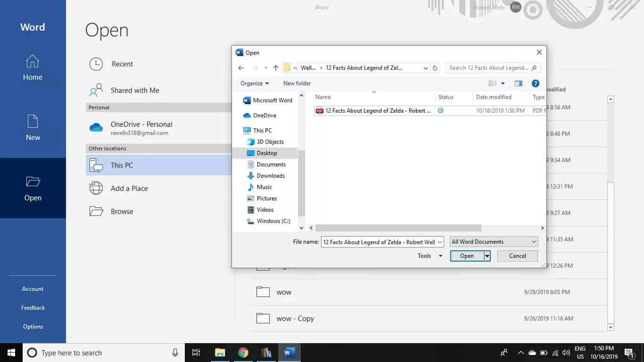The image size is (644, 362).
Task: Sort by Date modified column
Action: (x=501, y=97)
